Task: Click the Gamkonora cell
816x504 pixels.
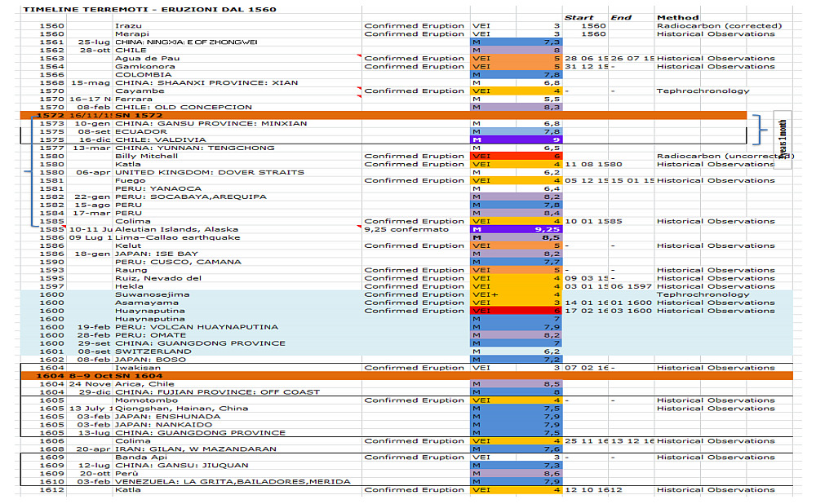Action: 144,67
